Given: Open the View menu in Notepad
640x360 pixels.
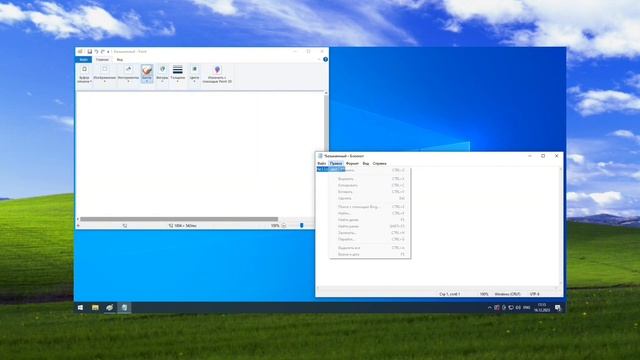Looking at the screenshot, I should tap(366, 163).
